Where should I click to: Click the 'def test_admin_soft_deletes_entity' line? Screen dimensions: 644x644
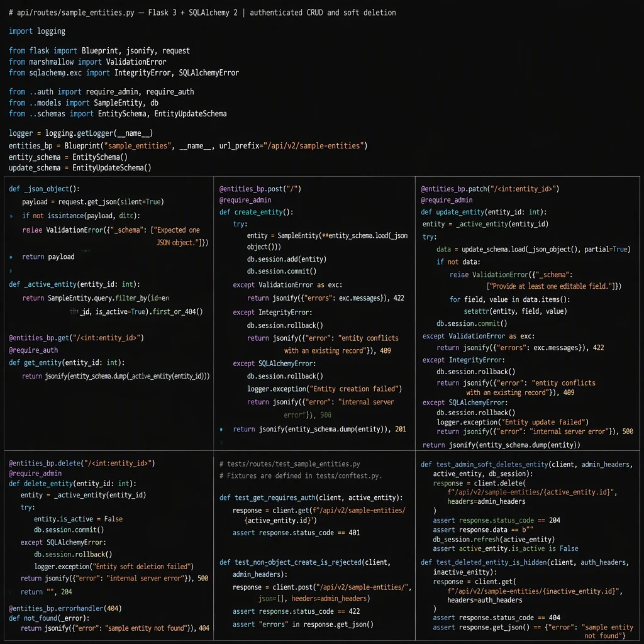[x=526, y=465]
